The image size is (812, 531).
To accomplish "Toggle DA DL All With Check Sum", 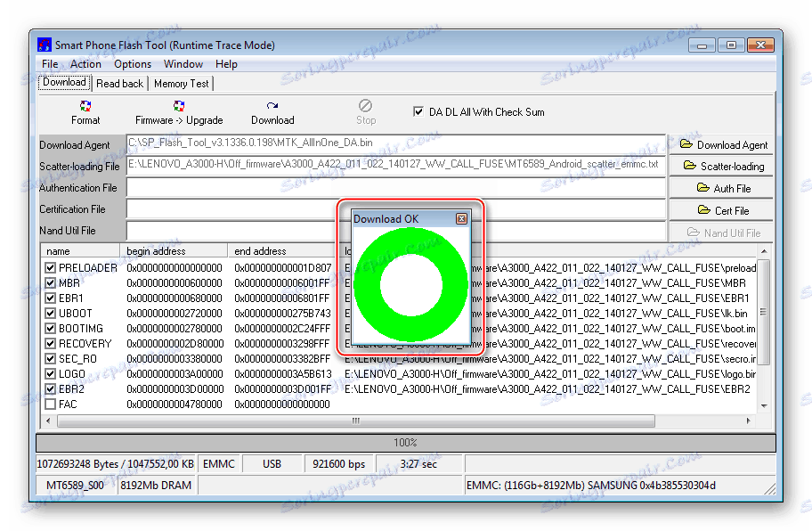I will (x=418, y=111).
